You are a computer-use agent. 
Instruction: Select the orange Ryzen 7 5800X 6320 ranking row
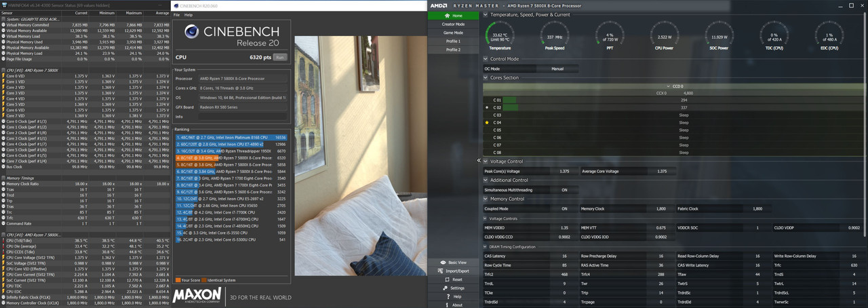pos(231,157)
